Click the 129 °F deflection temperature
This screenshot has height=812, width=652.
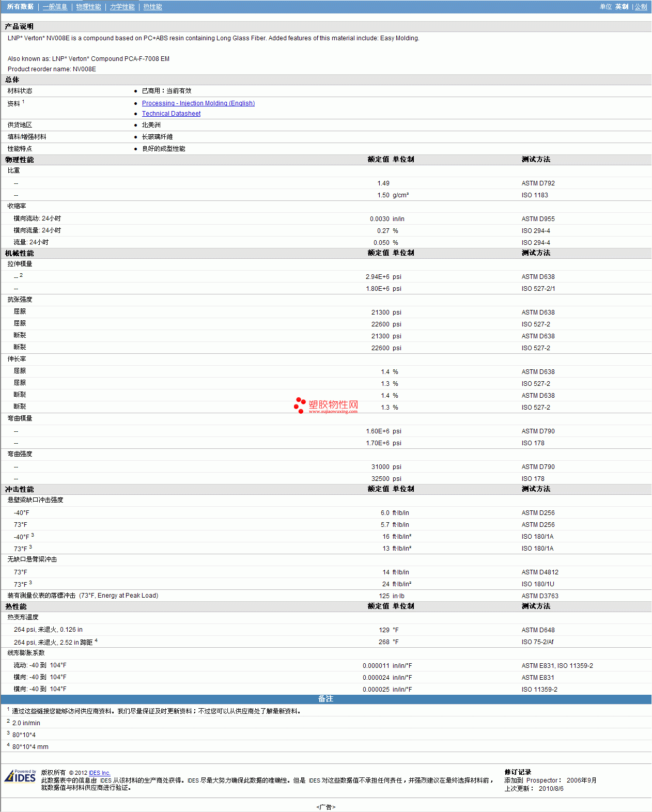pos(389,630)
